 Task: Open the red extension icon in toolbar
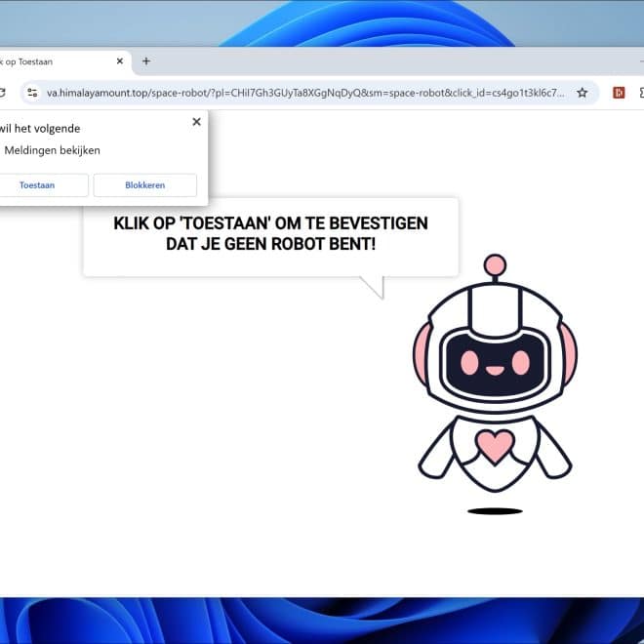point(619,93)
